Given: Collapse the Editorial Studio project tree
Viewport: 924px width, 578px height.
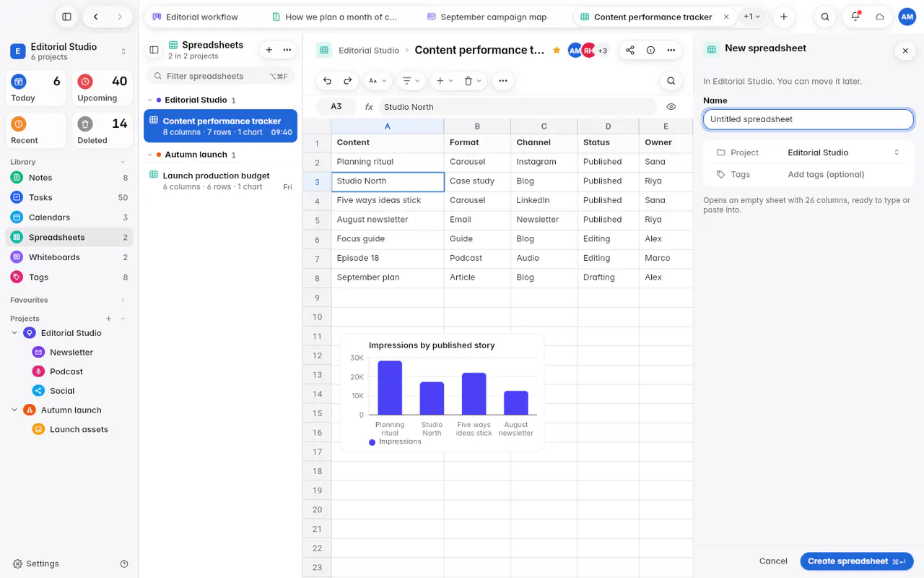Looking at the screenshot, I should pyautogui.click(x=14, y=333).
